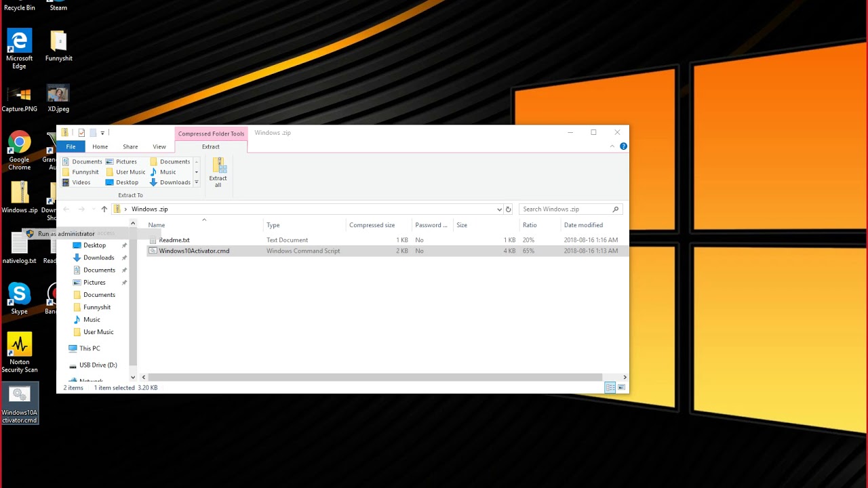Open the Share ribbon tab

(130, 146)
